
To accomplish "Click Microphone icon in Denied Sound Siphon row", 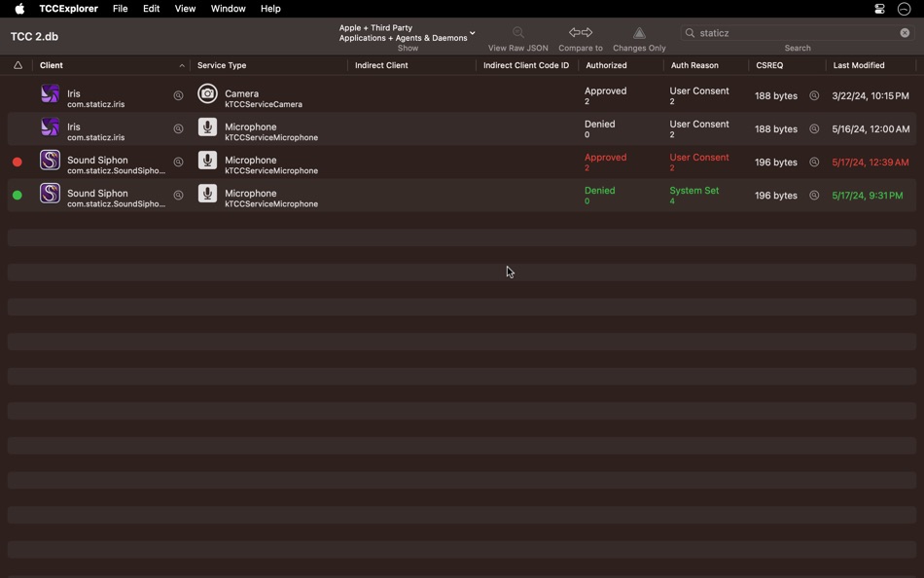I will pos(207,193).
